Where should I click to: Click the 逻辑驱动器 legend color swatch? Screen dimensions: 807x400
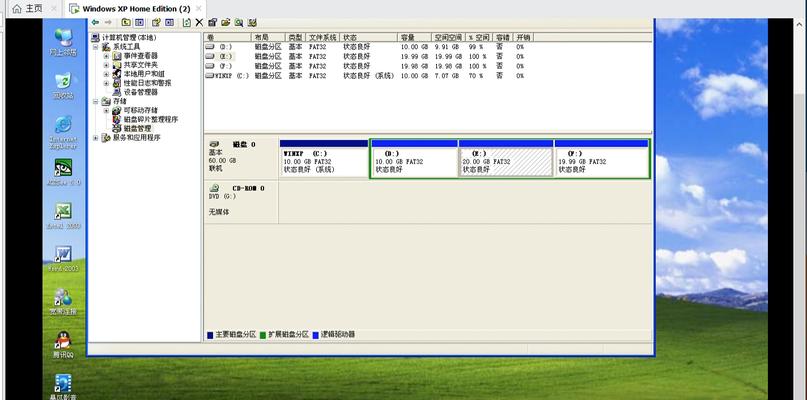point(315,335)
